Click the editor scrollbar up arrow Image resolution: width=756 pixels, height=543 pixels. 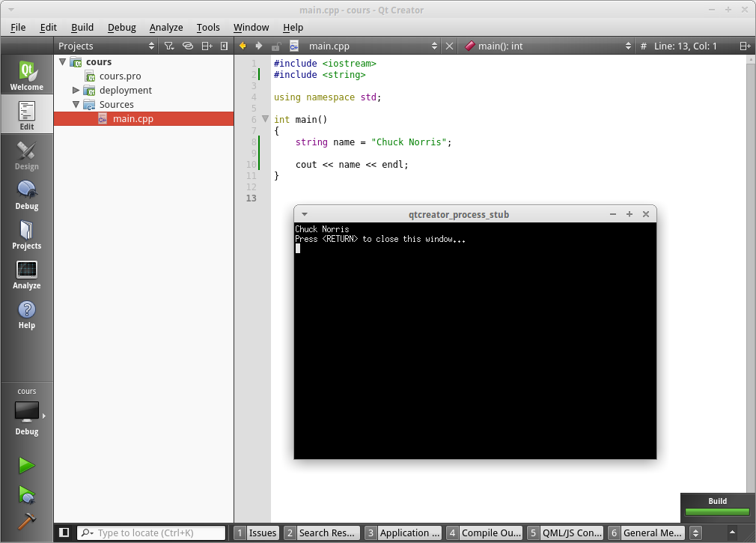751,60
